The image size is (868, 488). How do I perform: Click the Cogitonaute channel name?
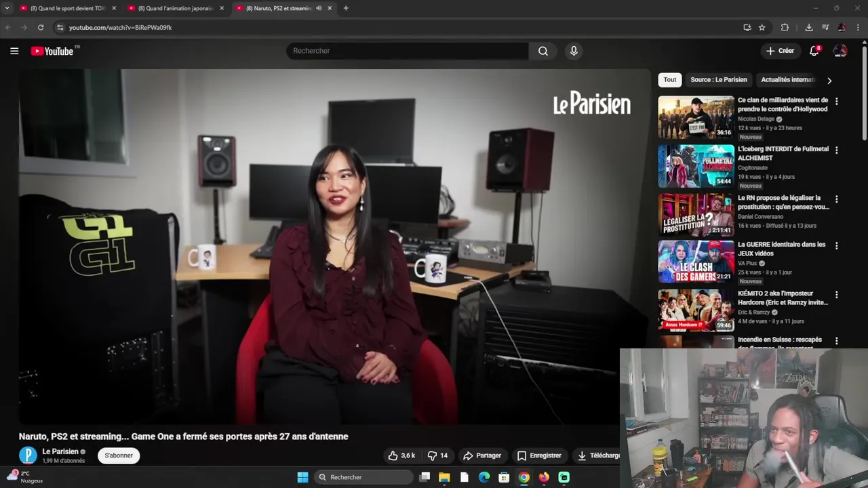pos(753,168)
